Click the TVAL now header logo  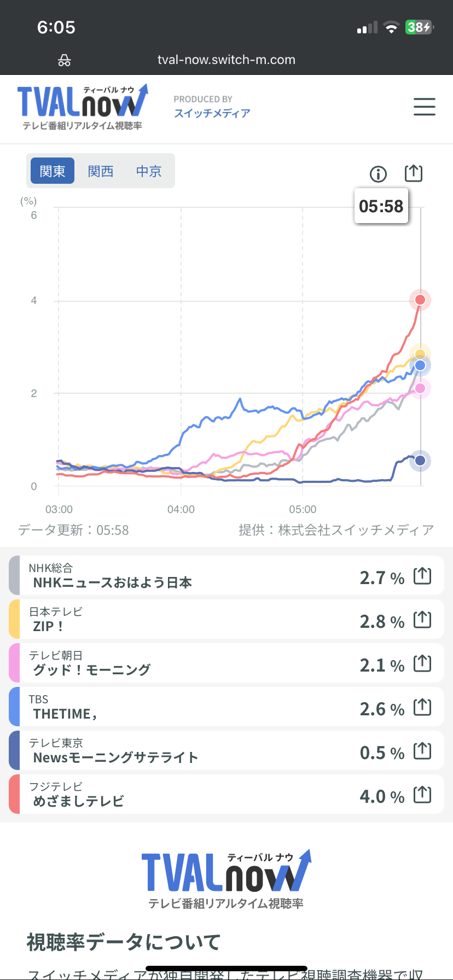click(x=82, y=107)
